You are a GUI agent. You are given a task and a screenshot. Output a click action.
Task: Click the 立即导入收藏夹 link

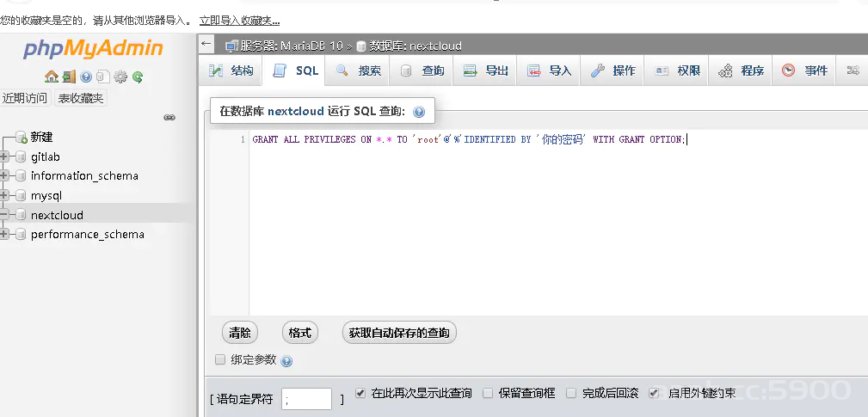click(x=240, y=21)
